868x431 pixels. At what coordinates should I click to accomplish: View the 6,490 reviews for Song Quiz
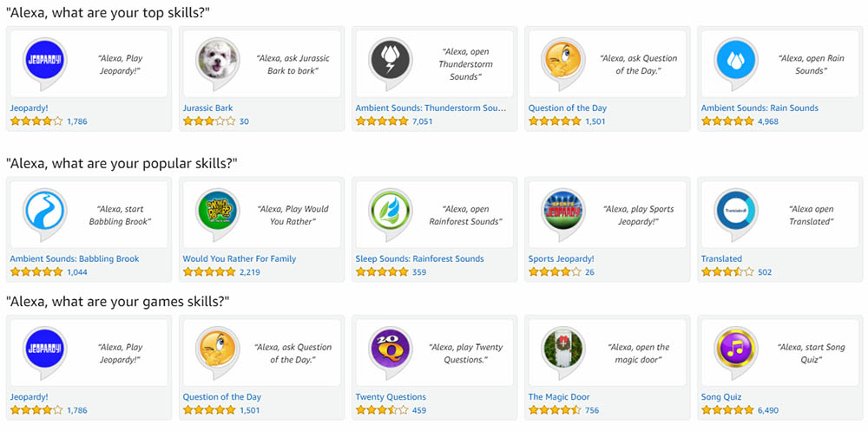pos(768,410)
